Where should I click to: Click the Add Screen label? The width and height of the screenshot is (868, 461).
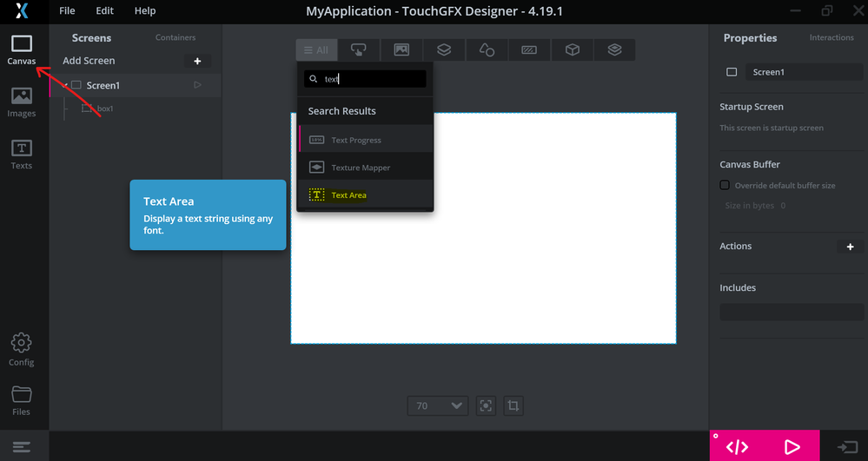[x=89, y=61]
